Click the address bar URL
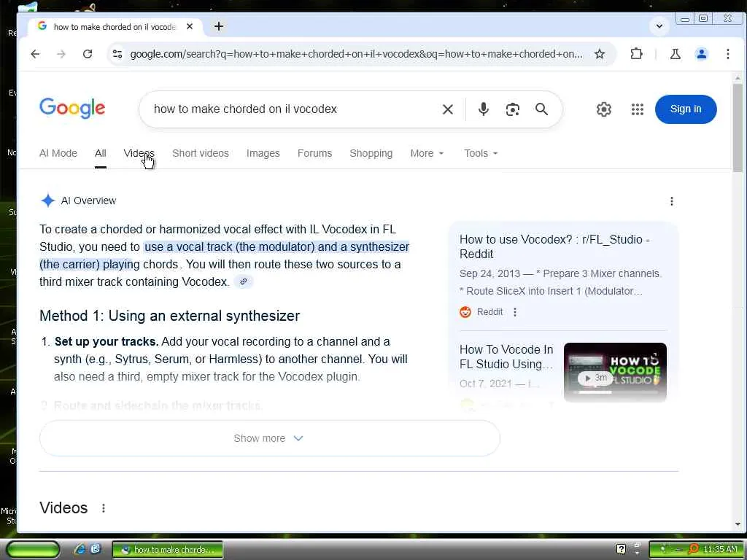This screenshot has height=560, width=747. coord(356,54)
